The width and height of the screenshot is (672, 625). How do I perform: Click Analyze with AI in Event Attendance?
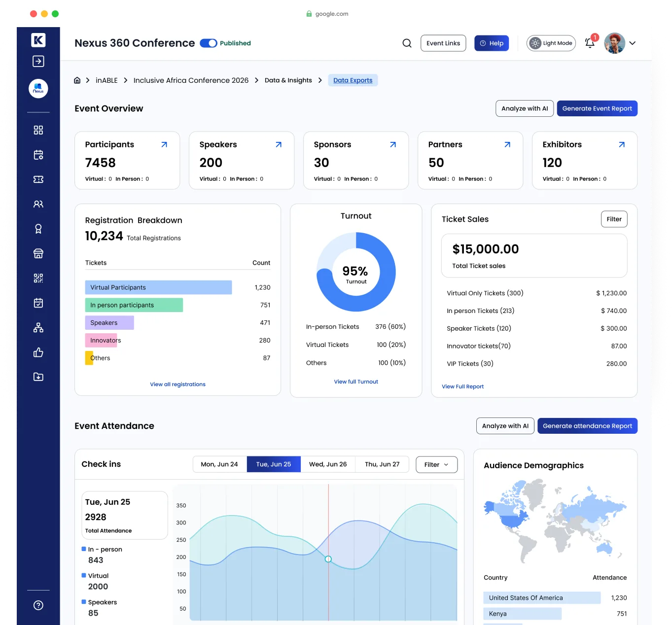pos(505,426)
